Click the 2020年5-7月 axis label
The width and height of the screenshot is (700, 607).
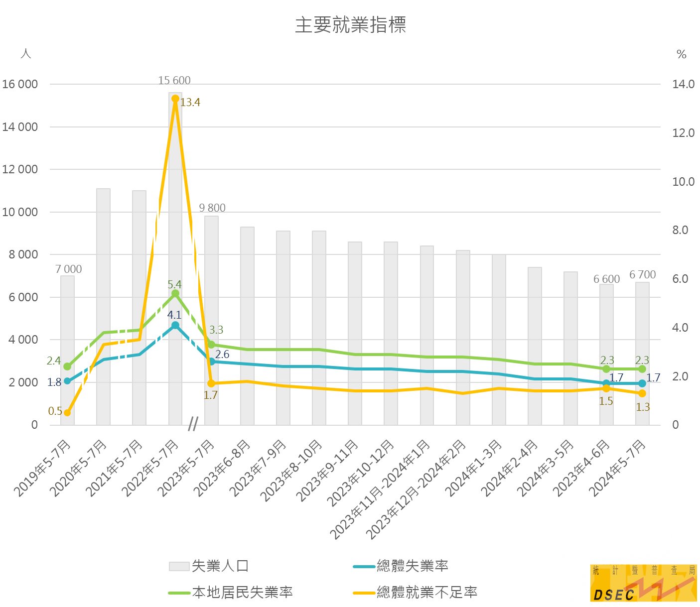tap(78, 469)
